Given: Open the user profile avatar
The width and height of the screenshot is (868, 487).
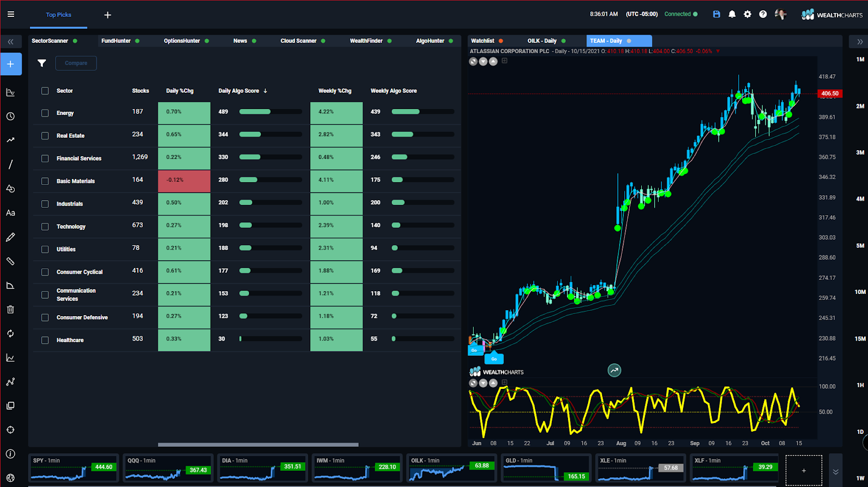Looking at the screenshot, I should pos(781,14).
